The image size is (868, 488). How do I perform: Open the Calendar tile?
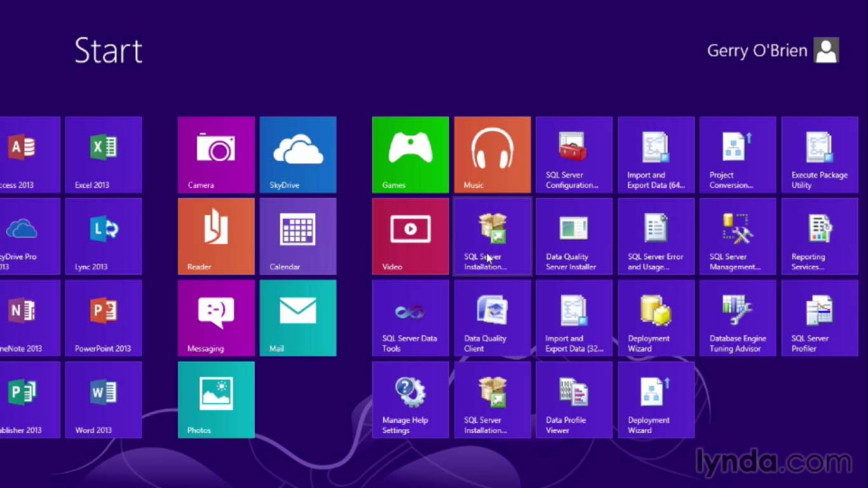point(298,236)
